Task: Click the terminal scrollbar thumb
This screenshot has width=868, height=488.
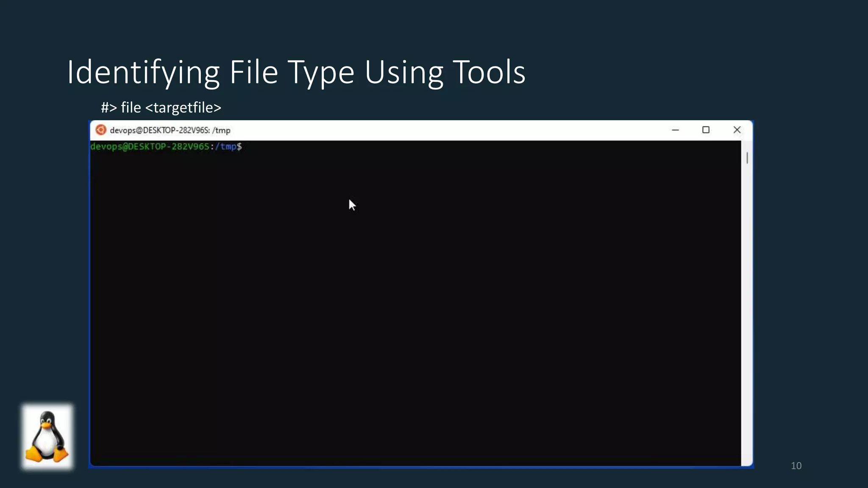Action: pyautogui.click(x=747, y=158)
